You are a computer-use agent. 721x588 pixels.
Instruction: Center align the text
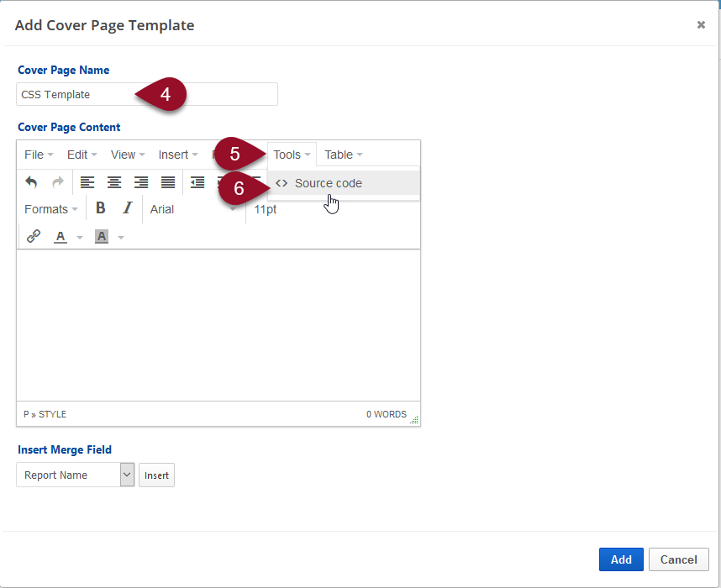coord(114,182)
